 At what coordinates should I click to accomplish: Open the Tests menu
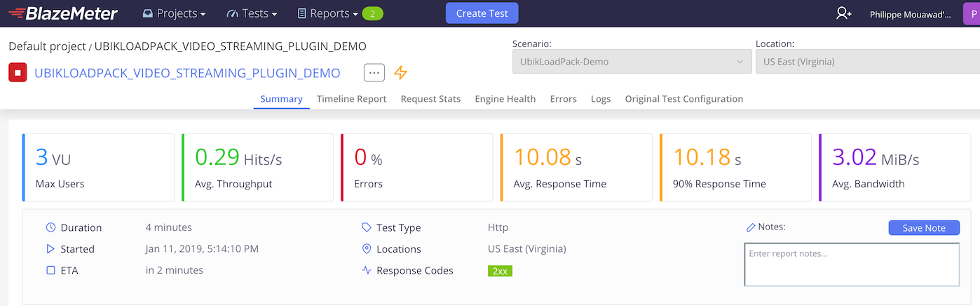pyautogui.click(x=252, y=13)
